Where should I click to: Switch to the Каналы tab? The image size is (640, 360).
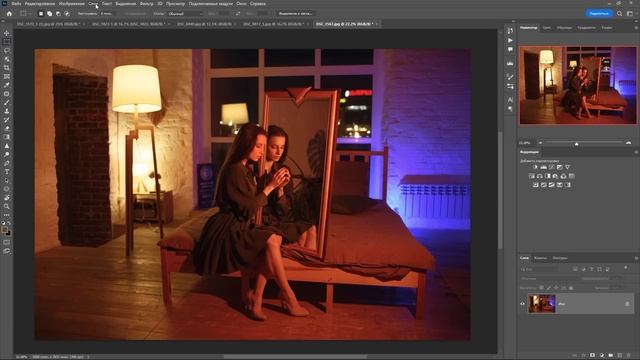pos(540,258)
